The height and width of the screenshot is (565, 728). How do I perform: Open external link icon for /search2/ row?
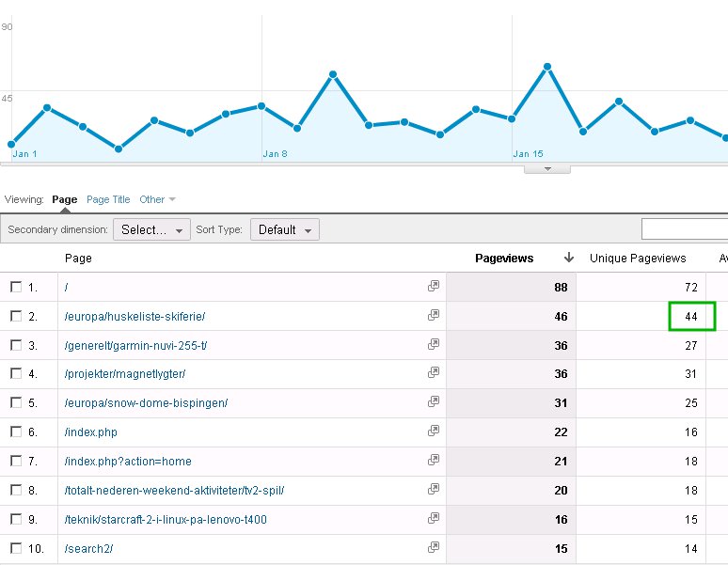[434, 547]
